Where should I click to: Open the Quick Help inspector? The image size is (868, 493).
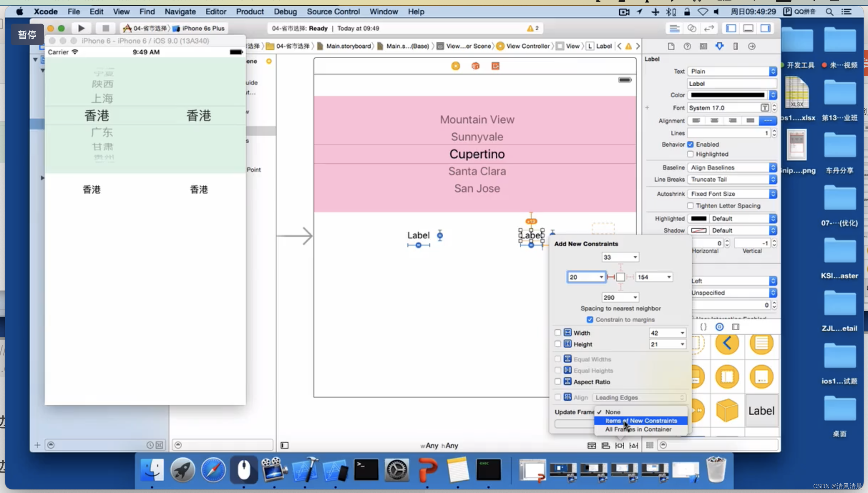pos(687,47)
